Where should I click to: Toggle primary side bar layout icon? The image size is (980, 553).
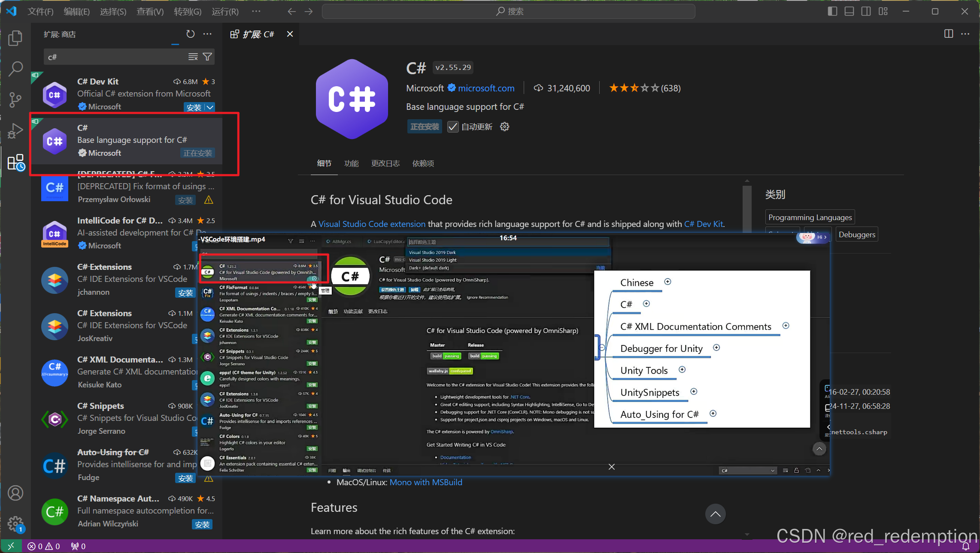tap(832, 12)
